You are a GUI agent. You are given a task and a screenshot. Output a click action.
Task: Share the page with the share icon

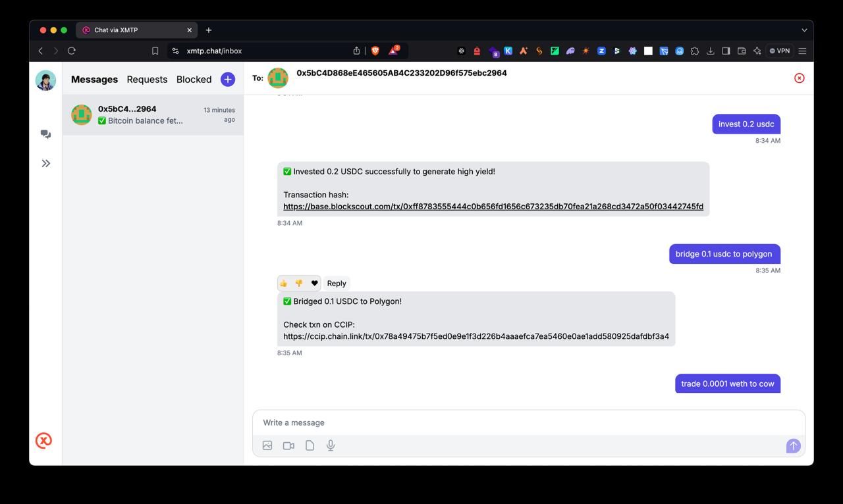click(x=356, y=51)
